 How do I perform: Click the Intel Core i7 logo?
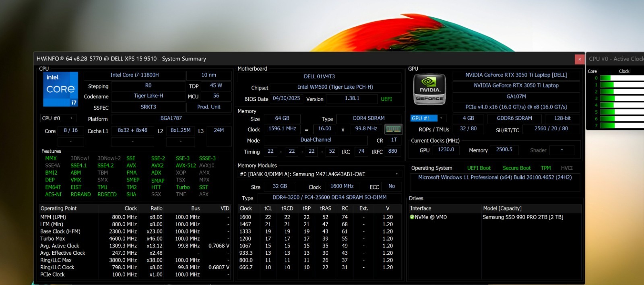click(60, 89)
